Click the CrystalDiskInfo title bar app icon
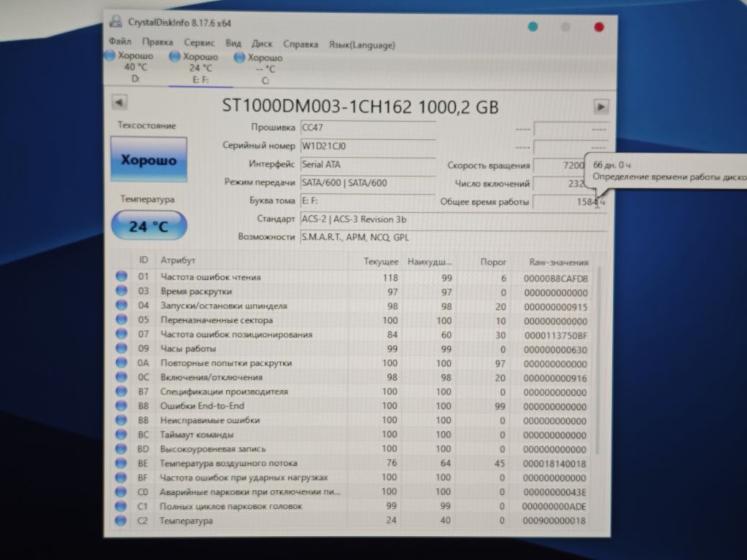 click(116, 21)
